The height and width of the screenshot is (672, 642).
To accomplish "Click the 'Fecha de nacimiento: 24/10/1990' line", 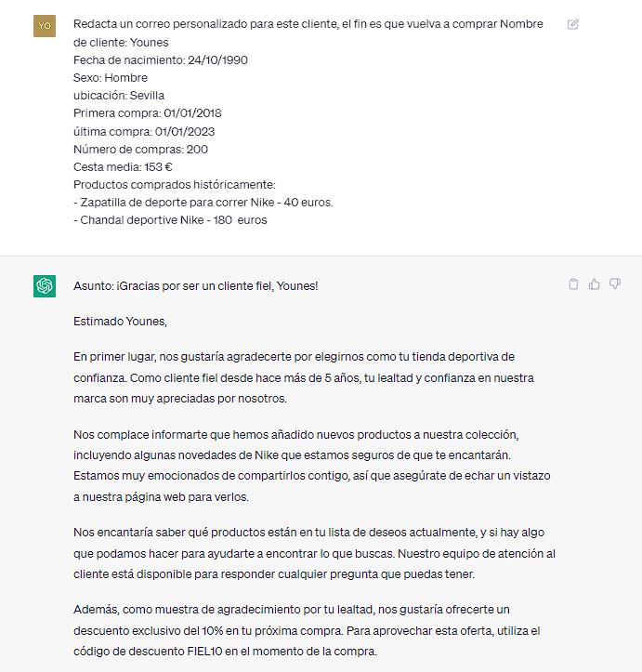I will 161,59.
